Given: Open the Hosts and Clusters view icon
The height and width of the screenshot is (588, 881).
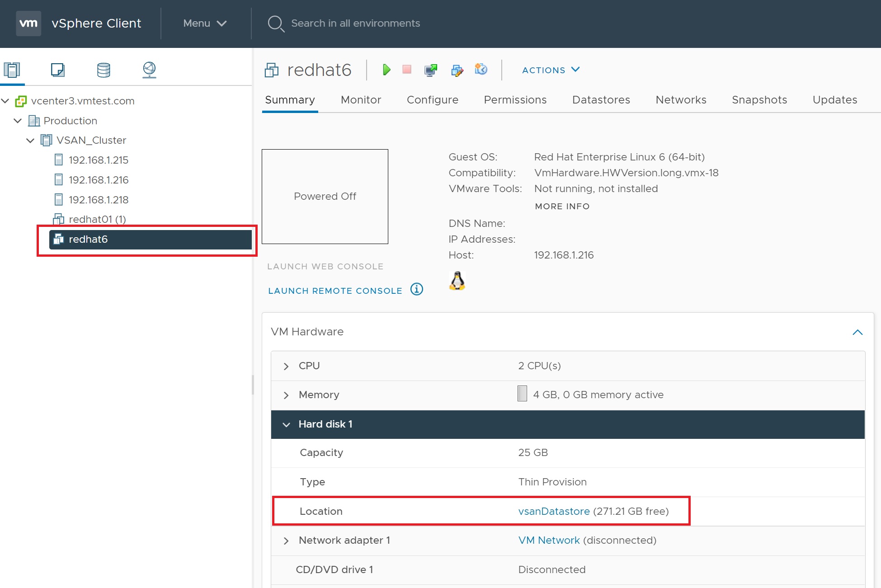Looking at the screenshot, I should [12, 70].
